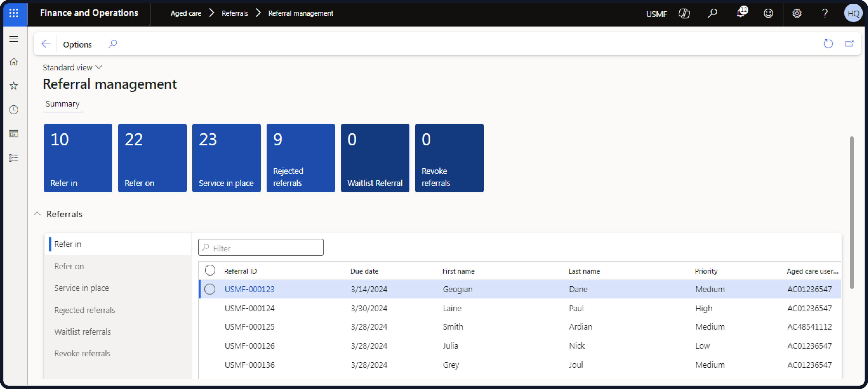Click the Aged care user column header
The width and height of the screenshot is (868, 389).
click(x=812, y=271)
